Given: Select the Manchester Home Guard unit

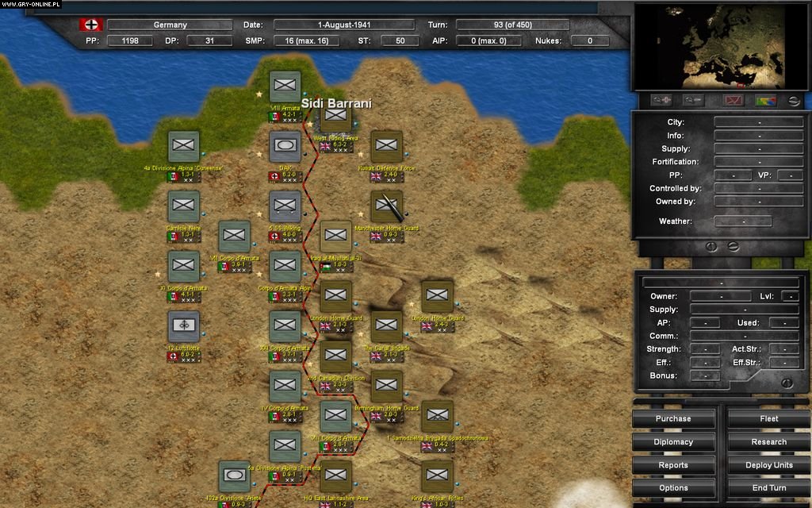Looking at the screenshot, I should [386, 206].
